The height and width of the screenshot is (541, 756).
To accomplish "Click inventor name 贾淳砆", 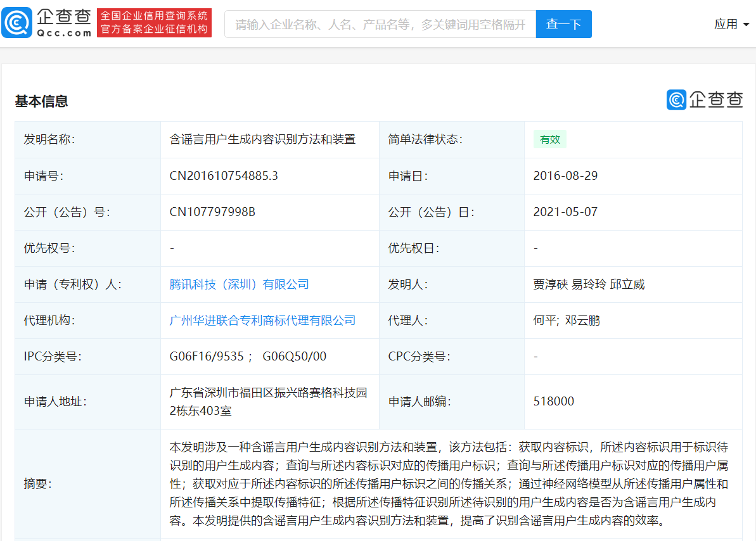I will coord(549,284).
